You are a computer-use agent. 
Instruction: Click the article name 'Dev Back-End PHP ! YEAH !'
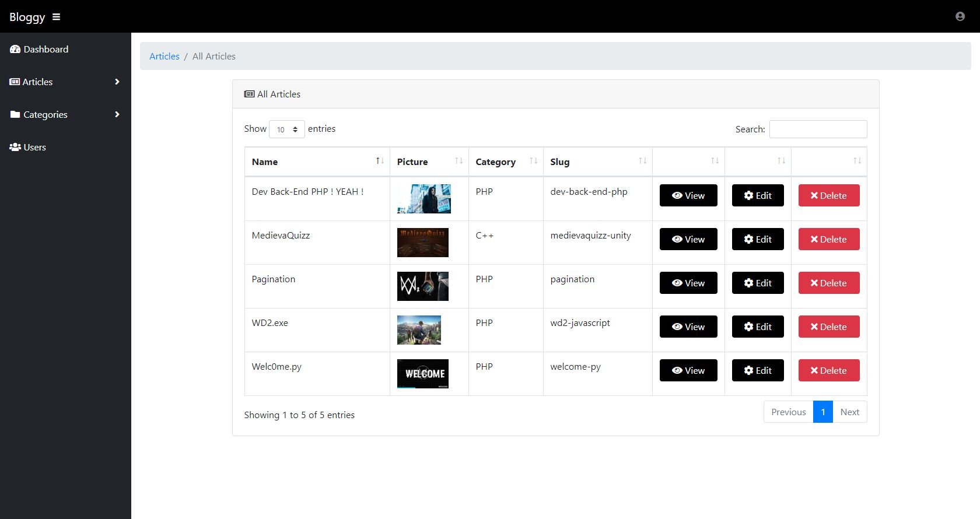(307, 191)
